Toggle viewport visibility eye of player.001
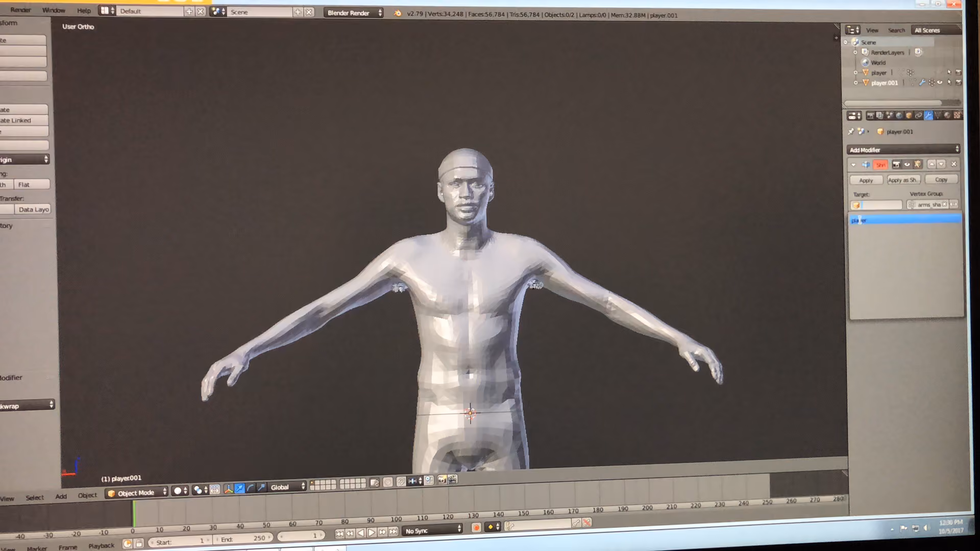Image resolution: width=980 pixels, height=551 pixels. 940,83
